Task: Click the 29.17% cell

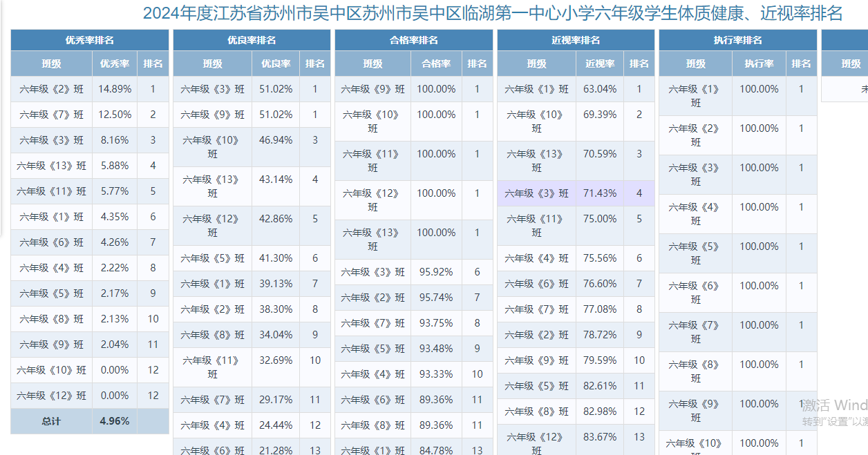Action: pos(276,400)
